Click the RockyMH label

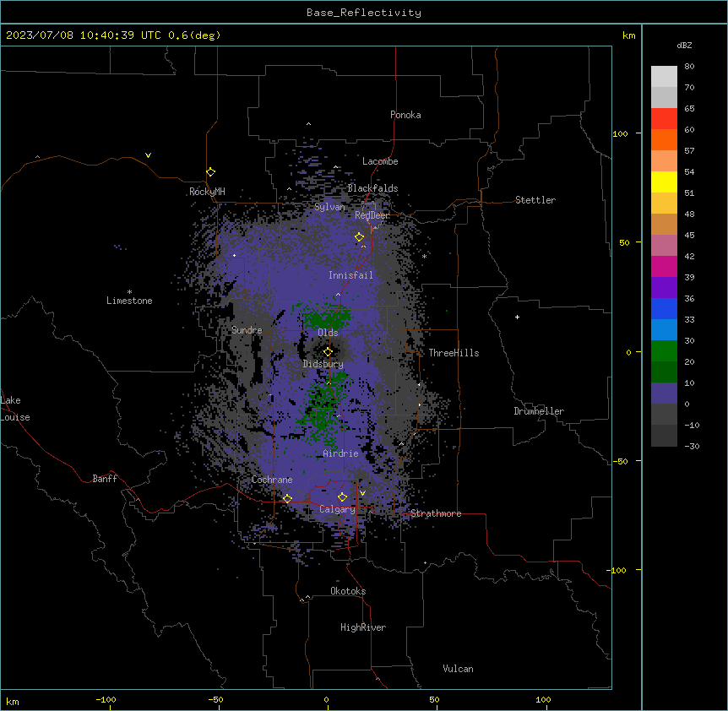point(207,192)
